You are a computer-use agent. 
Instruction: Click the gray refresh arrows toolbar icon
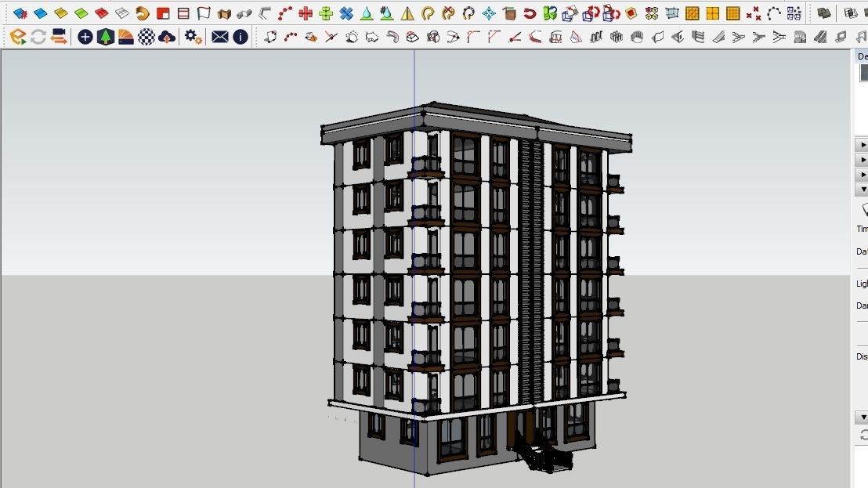coord(38,37)
